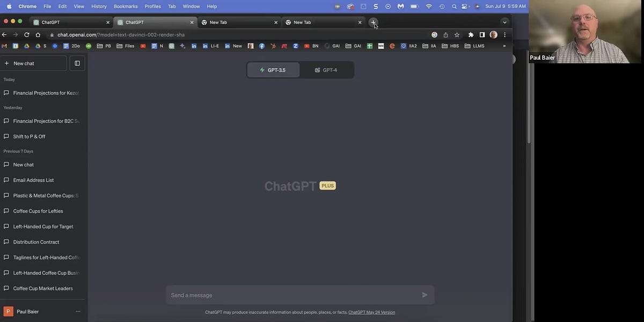
Task: Click the GPT-3.5 lightning bolt icon
Action: coord(261,69)
